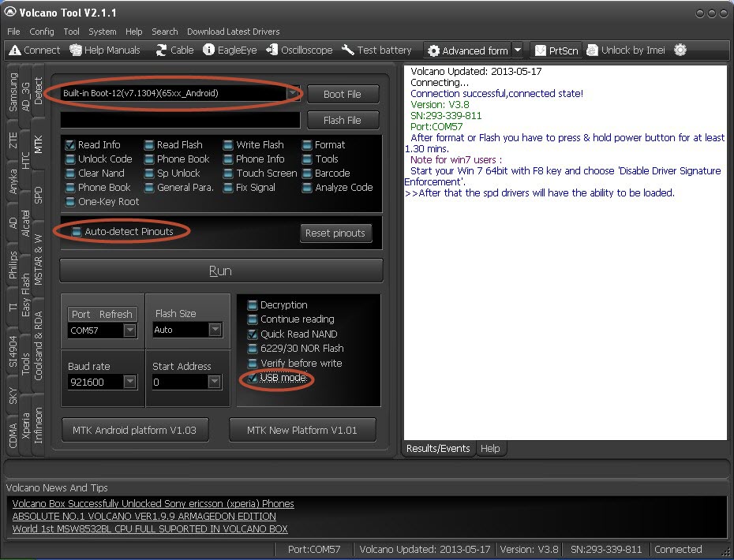Viewport: 734px width, 560px height.
Task: Open Unlock by Imei tool
Action: (x=626, y=50)
